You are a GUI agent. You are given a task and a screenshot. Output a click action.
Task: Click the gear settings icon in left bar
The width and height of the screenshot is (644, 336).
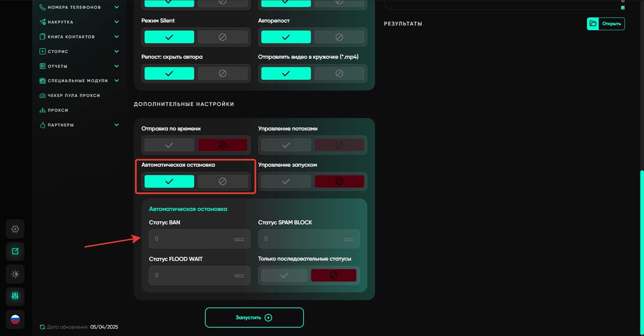[15, 229]
